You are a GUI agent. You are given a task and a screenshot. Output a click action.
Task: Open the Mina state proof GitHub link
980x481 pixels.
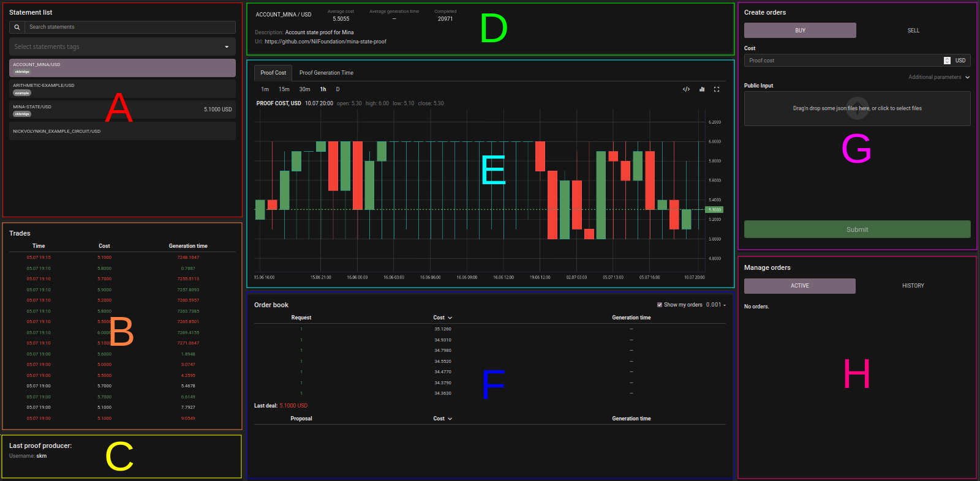(x=325, y=42)
